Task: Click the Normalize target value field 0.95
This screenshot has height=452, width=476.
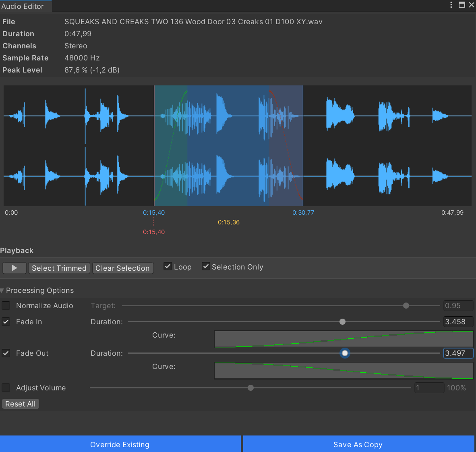Action: point(458,306)
